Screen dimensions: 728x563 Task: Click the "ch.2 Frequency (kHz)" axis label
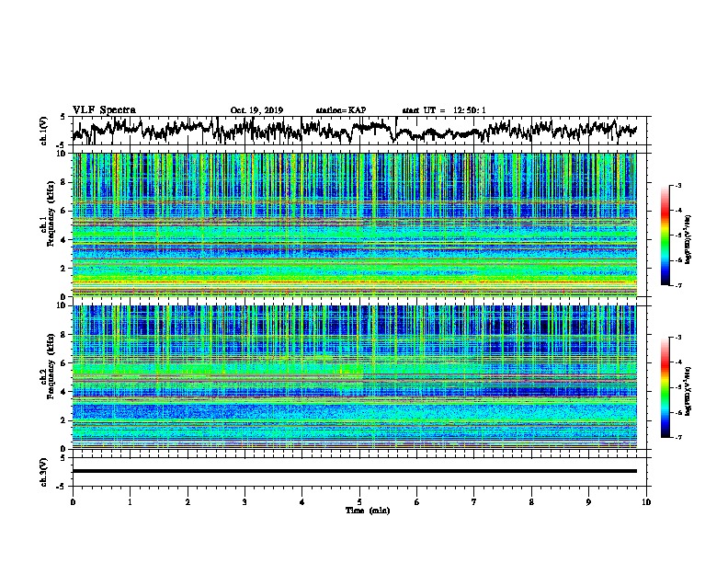[47, 366]
